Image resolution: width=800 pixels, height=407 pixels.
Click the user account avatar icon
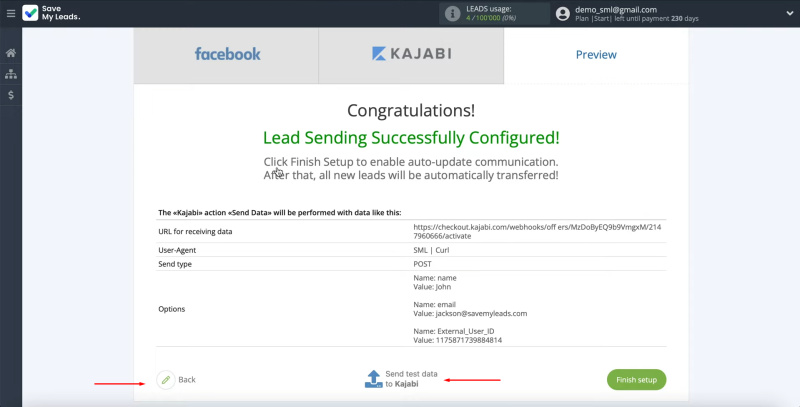click(563, 14)
